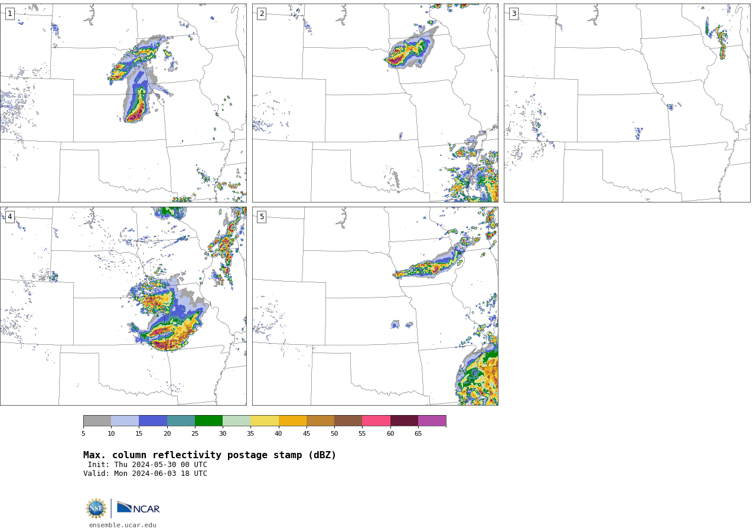
Task: Select the teal 20-25 dBZ swatch
Action: coord(181,421)
